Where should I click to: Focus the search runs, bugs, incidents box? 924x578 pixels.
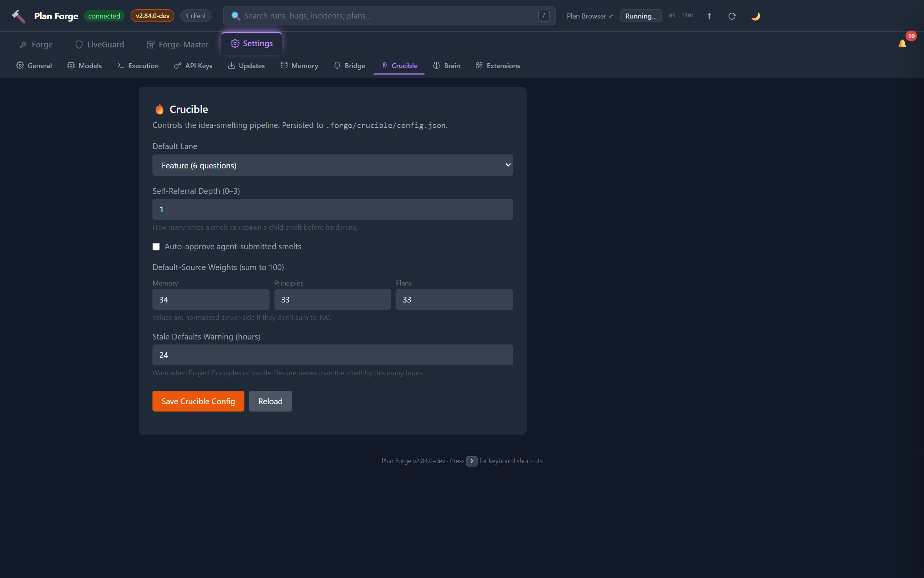point(389,16)
